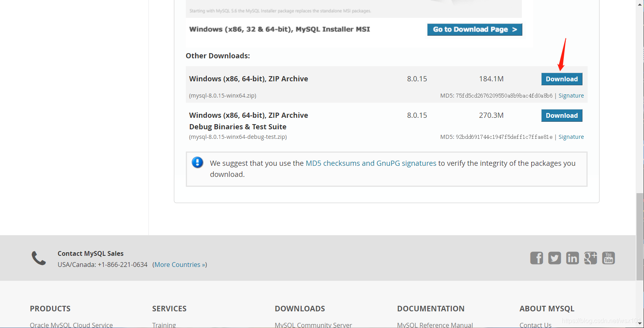The height and width of the screenshot is (328, 644).
Task: Open the LinkedIn social icon
Action: pyautogui.click(x=572, y=258)
